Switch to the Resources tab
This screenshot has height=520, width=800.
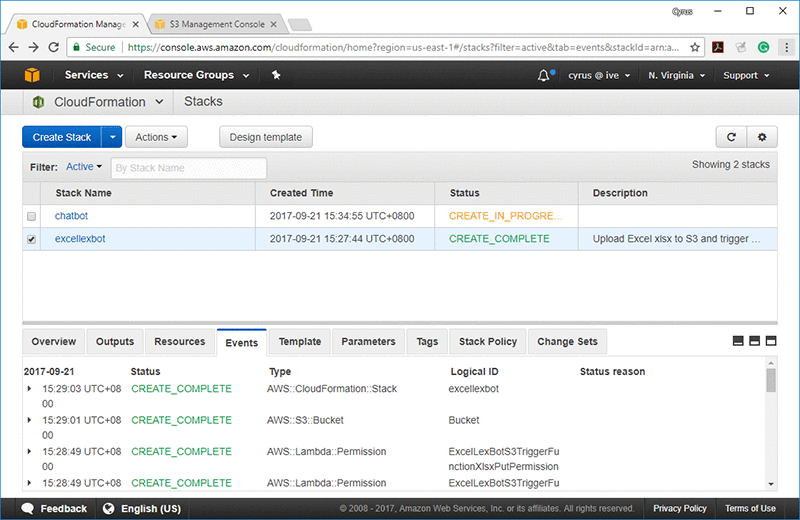[180, 341]
